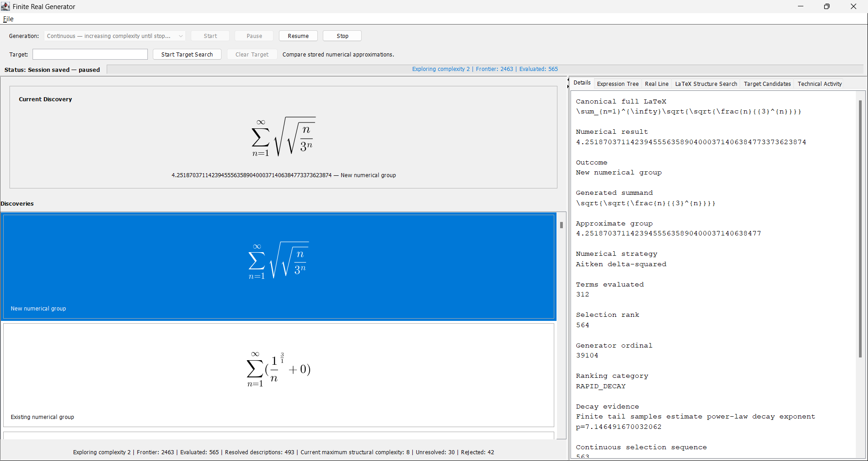Click the exploring complexity progress bar
This screenshot has width=868, height=461.
click(x=485, y=69)
